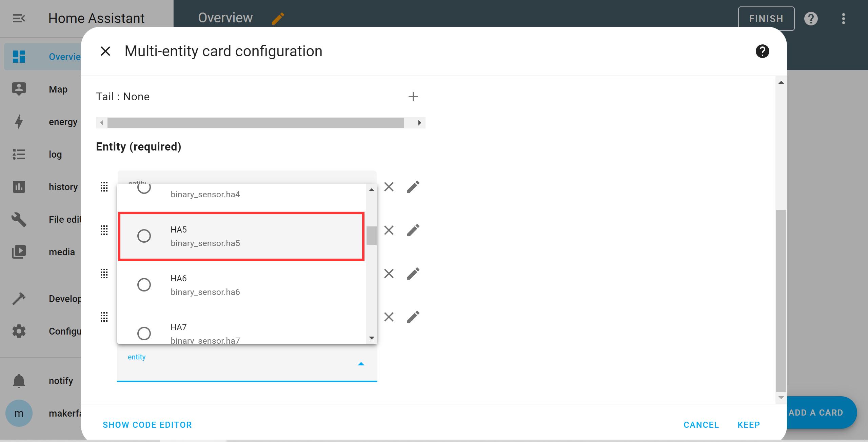
Task: Click the entity list scrollbar up arrow
Action: point(372,190)
